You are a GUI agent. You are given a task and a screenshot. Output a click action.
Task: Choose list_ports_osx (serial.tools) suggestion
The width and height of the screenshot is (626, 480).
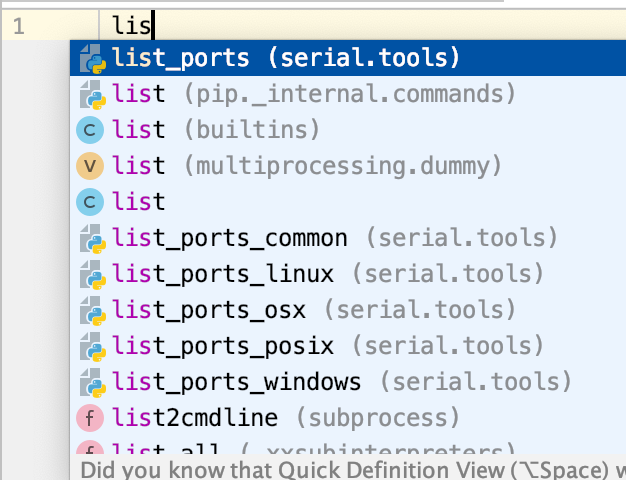(348, 310)
